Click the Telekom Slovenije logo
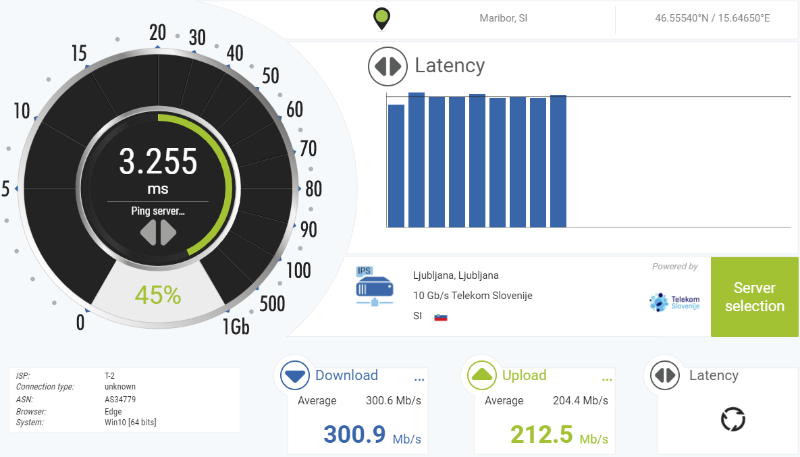800x457 pixels. pyautogui.click(x=674, y=301)
